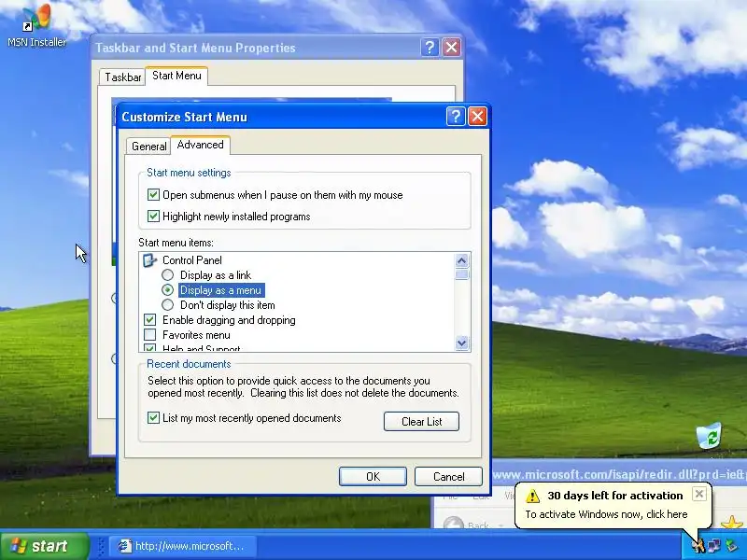
Task: Click the Clear List button
Action: [422, 422]
